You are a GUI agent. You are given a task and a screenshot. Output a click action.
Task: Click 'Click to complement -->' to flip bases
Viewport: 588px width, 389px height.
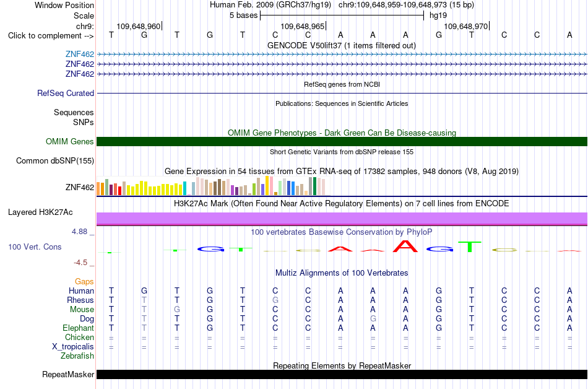click(51, 36)
